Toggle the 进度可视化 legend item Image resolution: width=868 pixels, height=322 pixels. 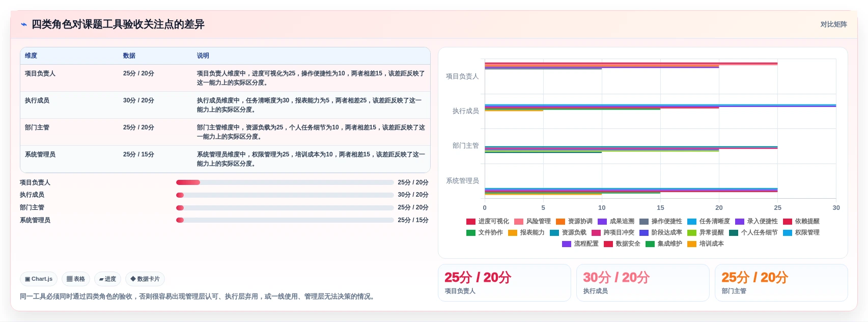[x=488, y=221]
